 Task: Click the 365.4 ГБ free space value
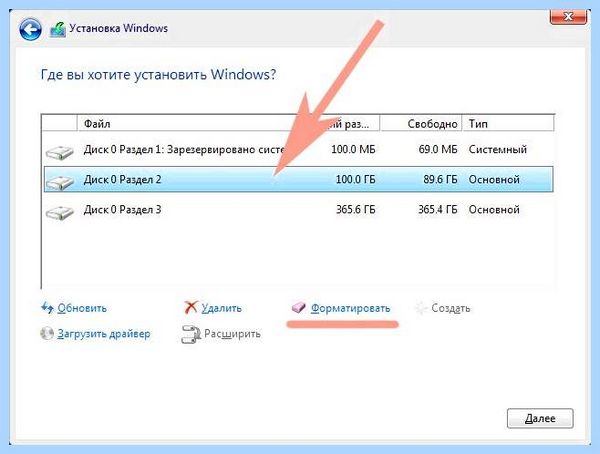coord(438,210)
